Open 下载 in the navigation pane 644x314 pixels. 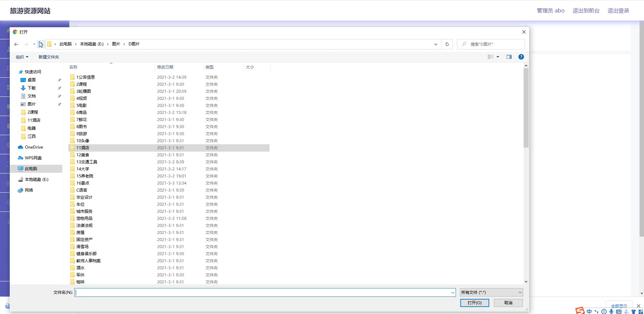[x=32, y=88]
